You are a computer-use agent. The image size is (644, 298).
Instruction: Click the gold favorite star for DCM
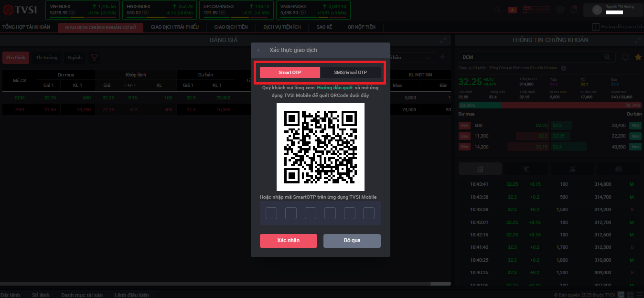click(638, 57)
